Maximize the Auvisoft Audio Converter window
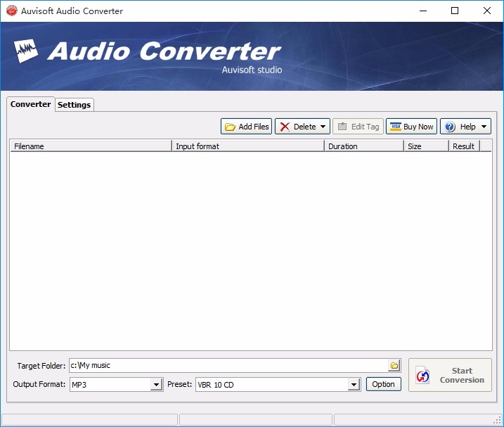The width and height of the screenshot is (504, 427). coord(455,11)
